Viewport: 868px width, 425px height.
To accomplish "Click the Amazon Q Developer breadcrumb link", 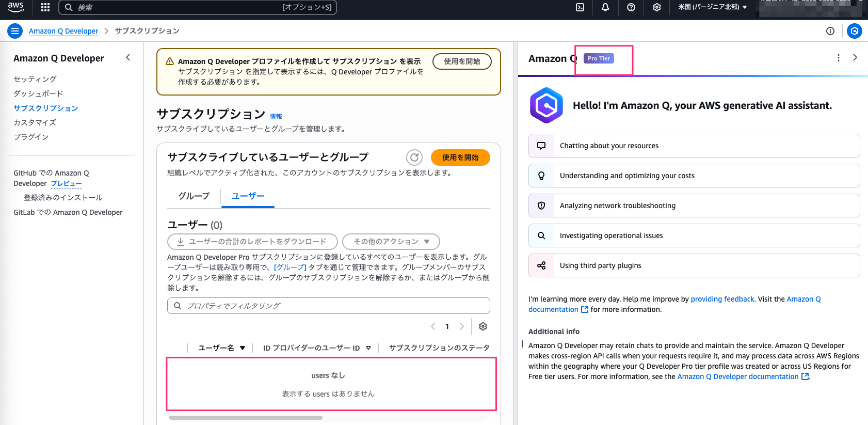I will tap(63, 31).
